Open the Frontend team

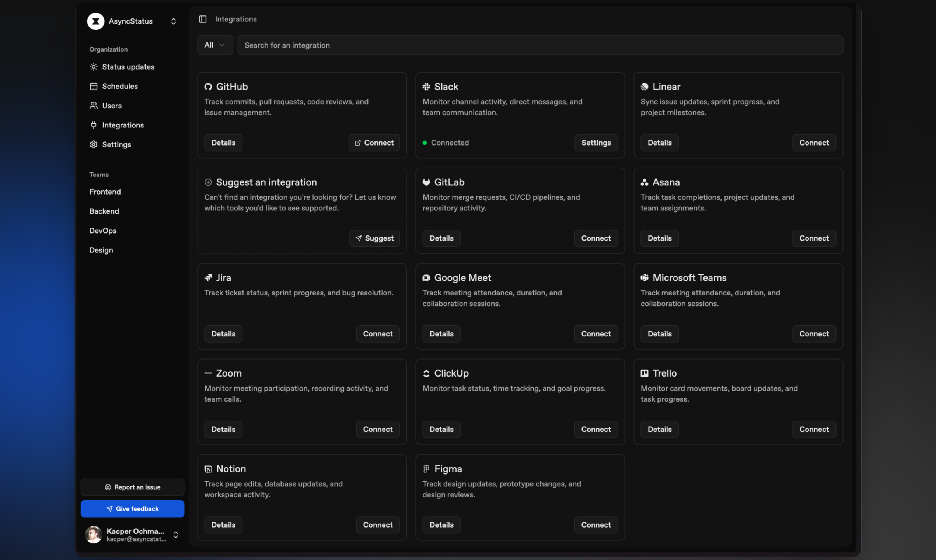pyautogui.click(x=105, y=192)
